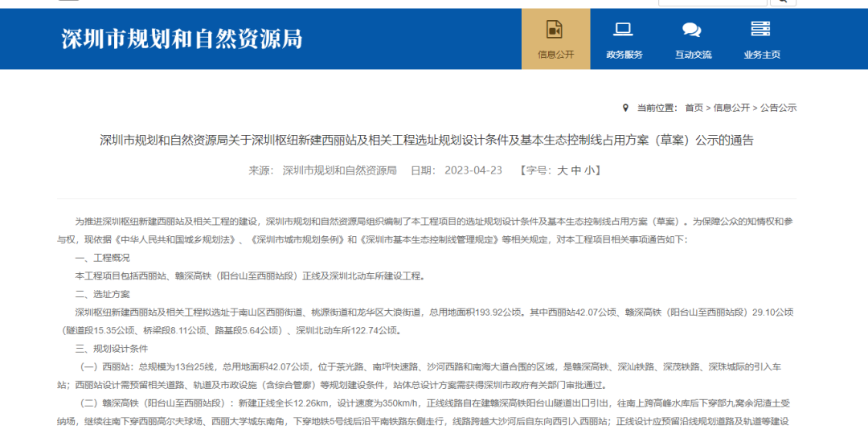868x429 pixels.
Task: Click the 信息公开 document-video icon
Action: pos(555,30)
